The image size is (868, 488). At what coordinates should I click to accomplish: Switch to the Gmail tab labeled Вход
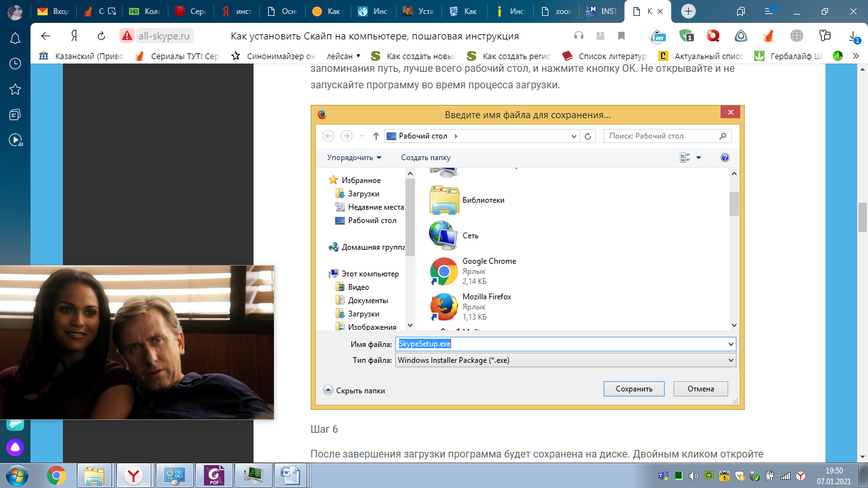(x=54, y=11)
